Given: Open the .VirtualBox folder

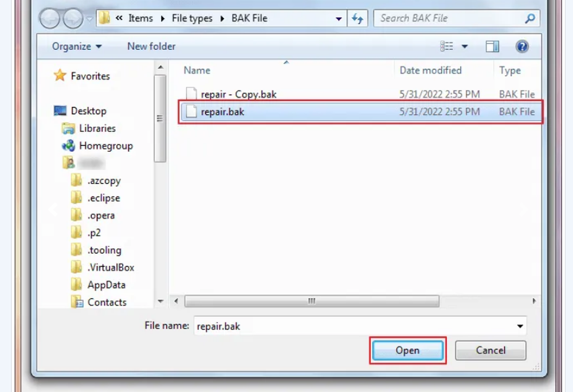Looking at the screenshot, I should (111, 268).
